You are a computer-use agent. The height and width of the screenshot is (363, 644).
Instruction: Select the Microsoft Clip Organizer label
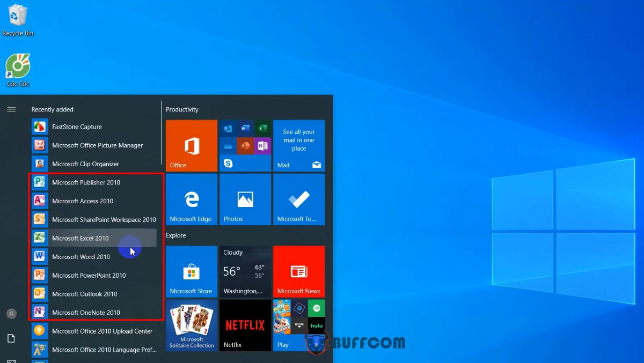(85, 164)
